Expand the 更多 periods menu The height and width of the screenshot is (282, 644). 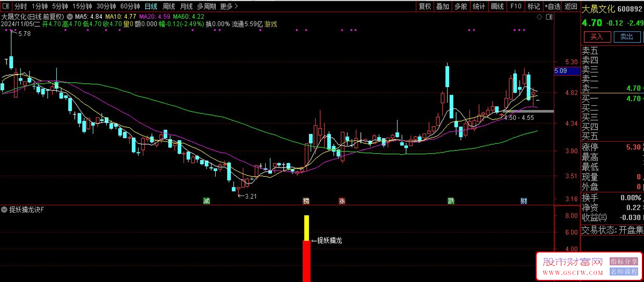pyautogui.click(x=229, y=6)
